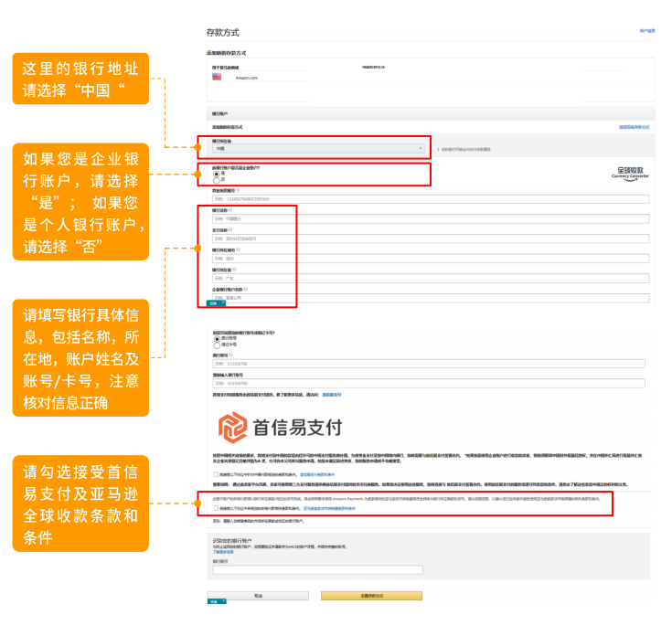Tick the 首信易支付 terms acceptance checkbox
Viewport: 672px width, 636px height.
[216, 475]
